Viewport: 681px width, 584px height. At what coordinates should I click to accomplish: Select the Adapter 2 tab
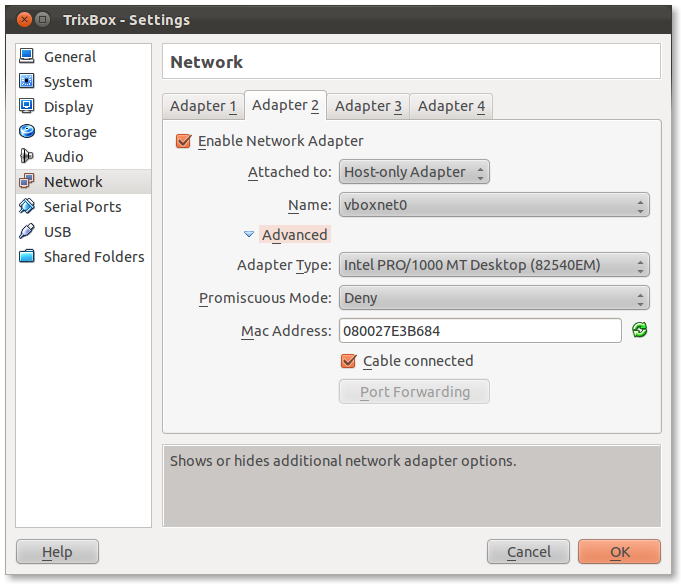(x=285, y=105)
